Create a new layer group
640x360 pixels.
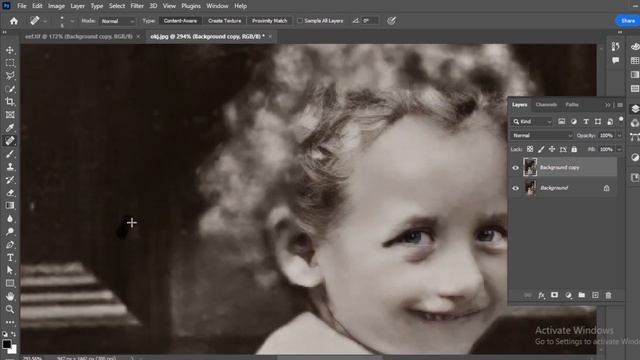coord(582,295)
